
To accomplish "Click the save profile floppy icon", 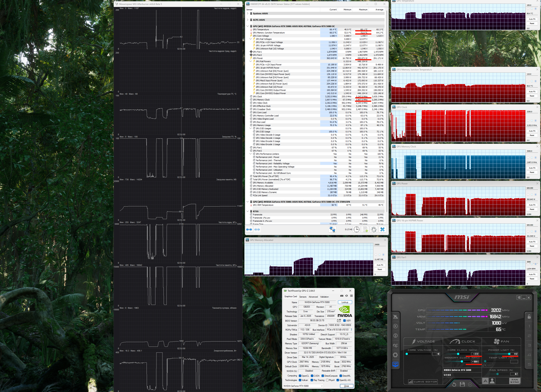I will coord(462,384).
